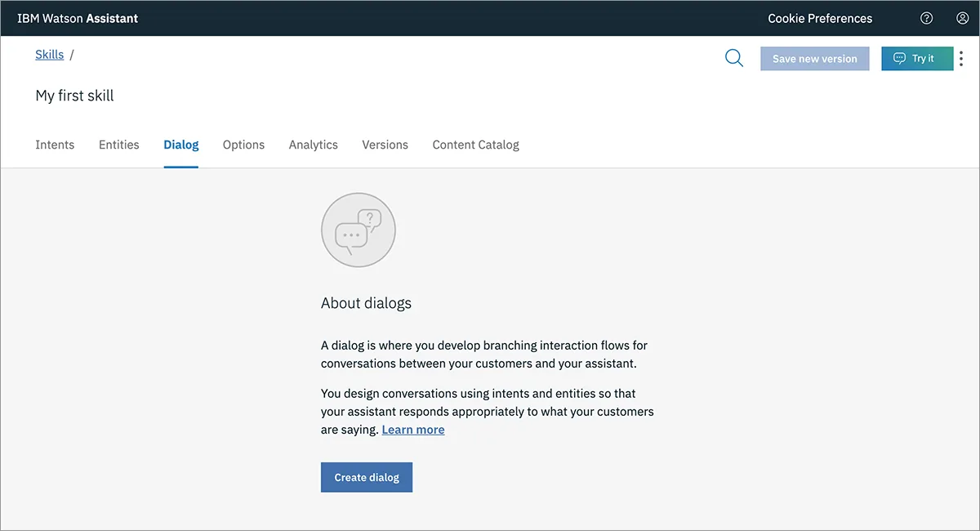Click Save new version button
The image size is (980, 531).
pos(815,59)
